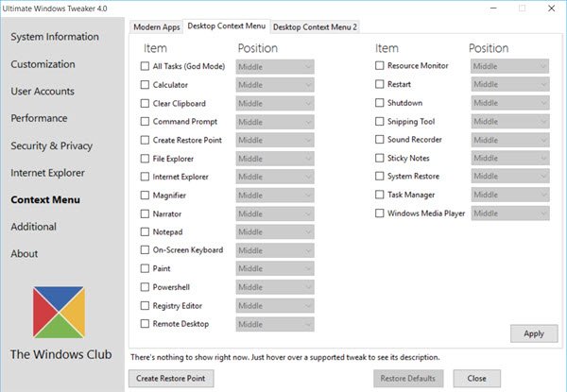This screenshot has width=567, height=392.
Task: Click The Windows Club text link
Action: (60, 354)
